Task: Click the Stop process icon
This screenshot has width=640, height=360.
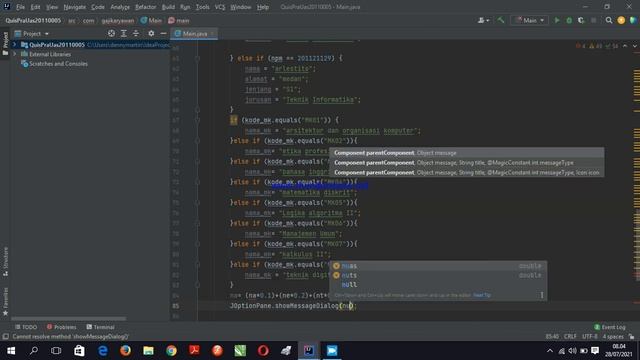Action: pyautogui.click(x=593, y=20)
